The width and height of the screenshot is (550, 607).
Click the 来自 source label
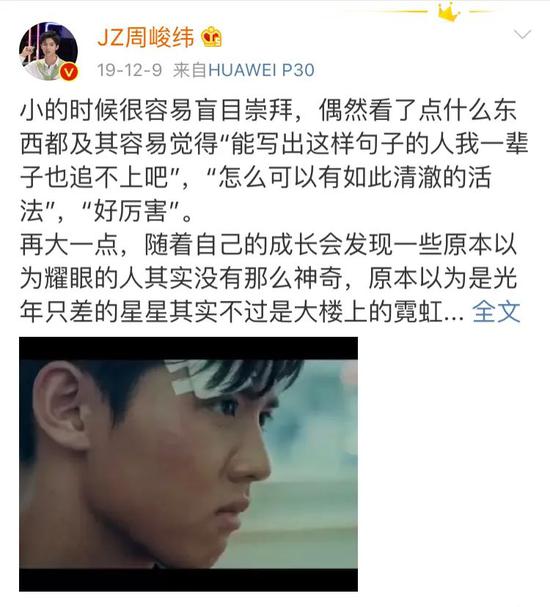pos(190,70)
